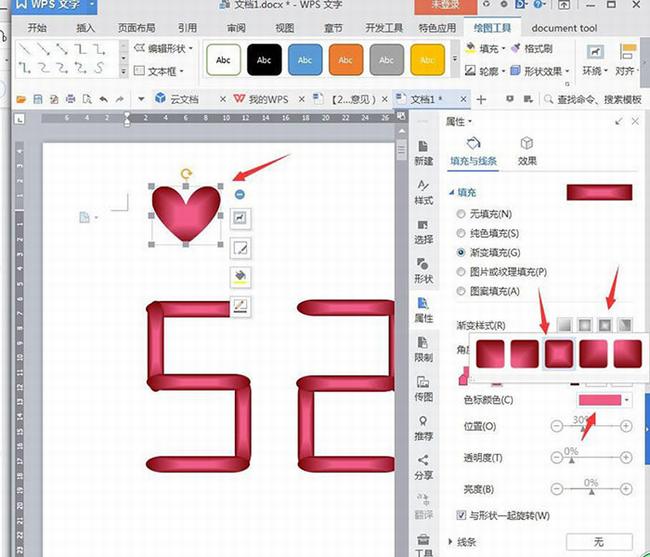Viewport: 650px width, 557px height.
Task: Click the print icon in quick toolbar
Action: pyautogui.click(x=70, y=99)
